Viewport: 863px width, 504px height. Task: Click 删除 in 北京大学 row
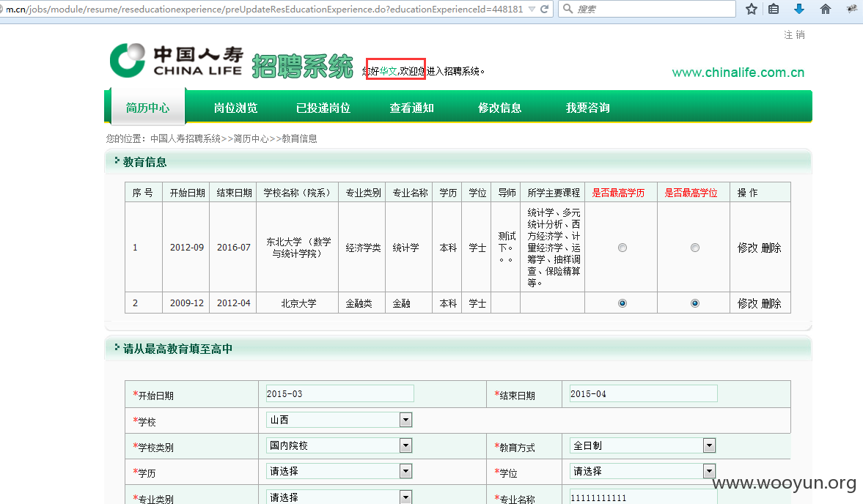[x=771, y=303]
